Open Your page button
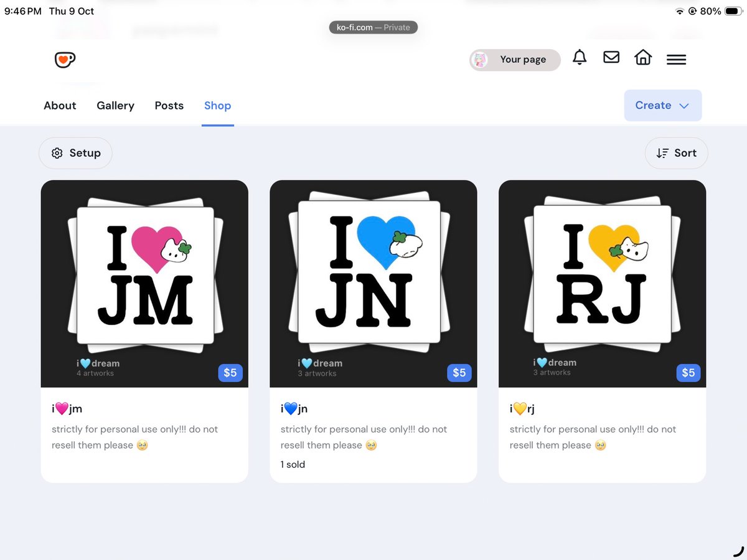This screenshot has width=747, height=560. (x=515, y=60)
